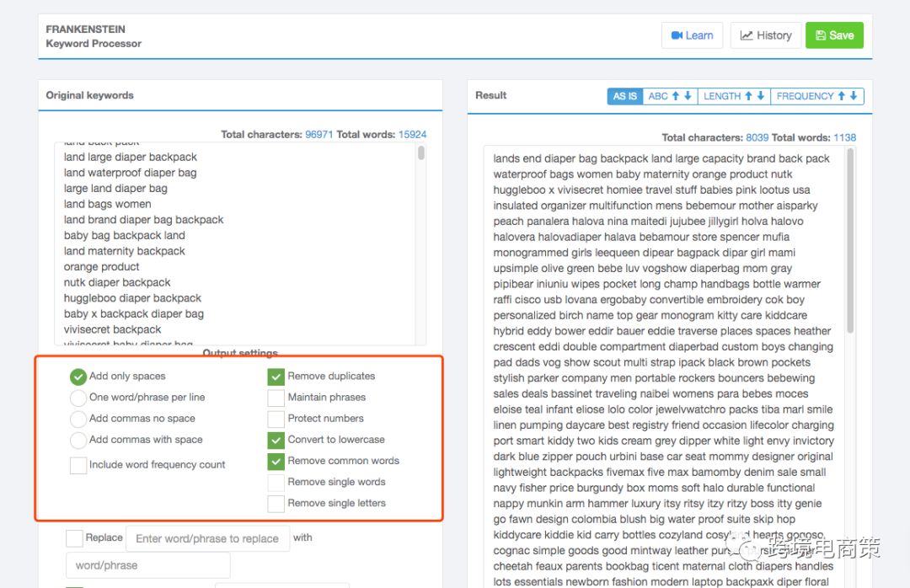Click the History chart icon
This screenshot has height=588, width=910.
point(747,35)
